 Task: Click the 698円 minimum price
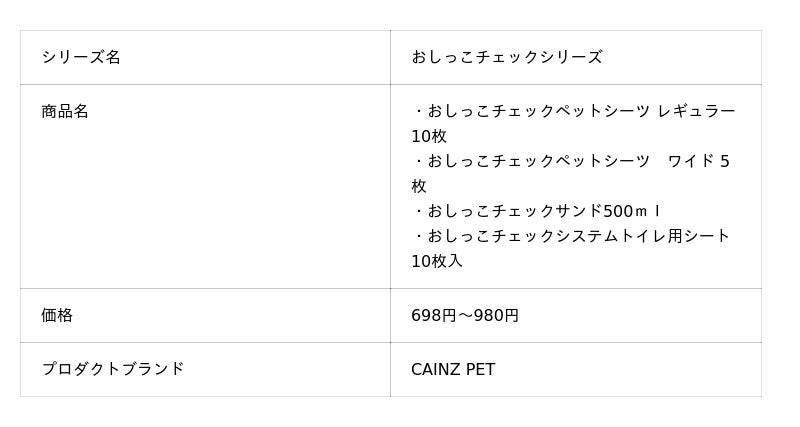(433, 316)
